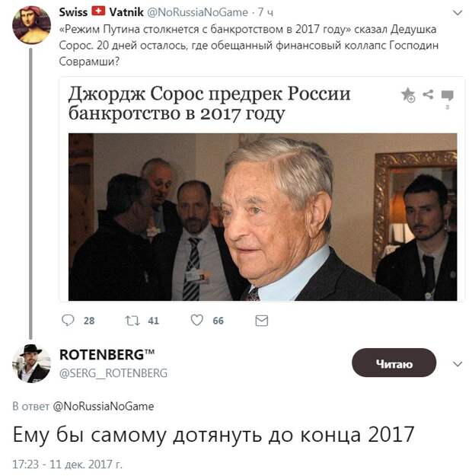Share the article using share icon
472x476 pixels.
(x=428, y=94)
